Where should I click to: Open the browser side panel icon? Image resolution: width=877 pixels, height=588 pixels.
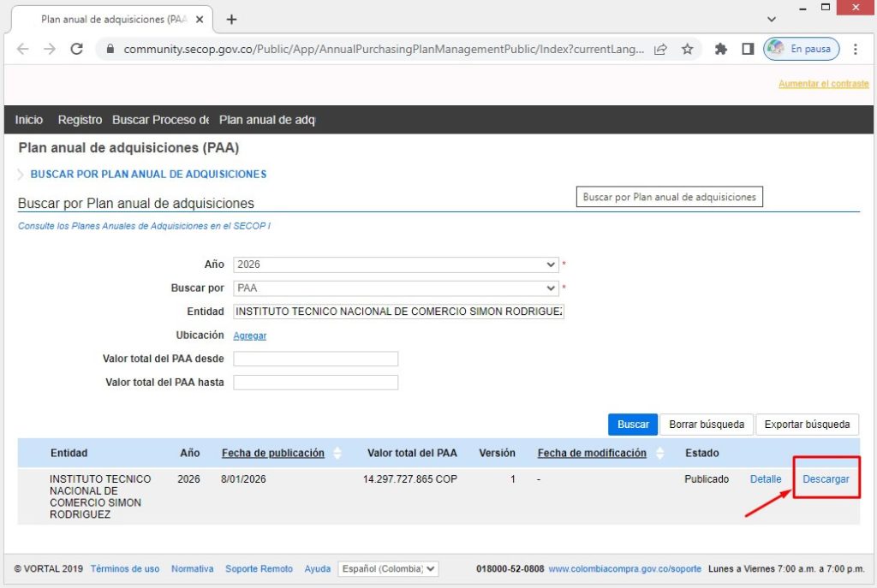[748, 50]
